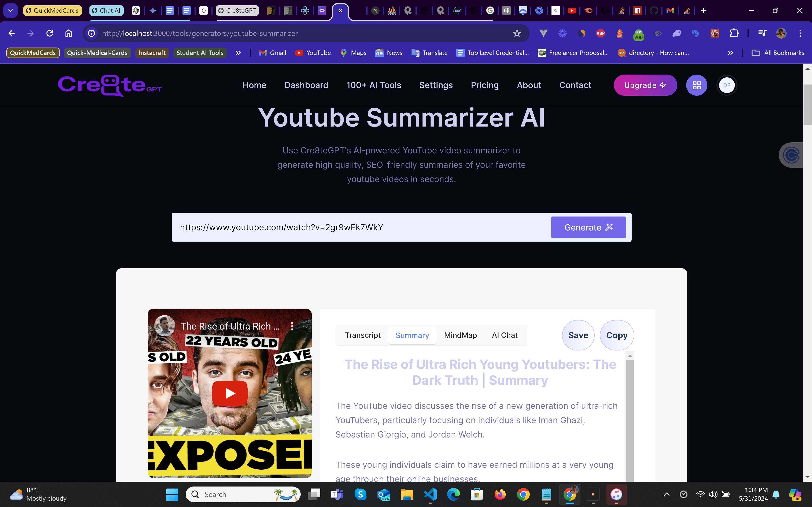This screenshot has height=507, width=812.
Task: Open Visual Studio Code from the taskbar
Action: click(430, 494)
